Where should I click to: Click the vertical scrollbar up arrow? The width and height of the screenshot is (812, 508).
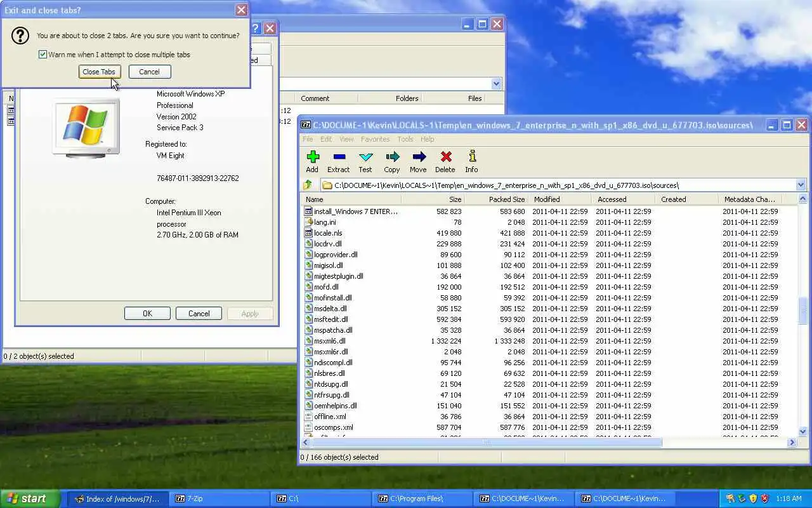point(802,199)
